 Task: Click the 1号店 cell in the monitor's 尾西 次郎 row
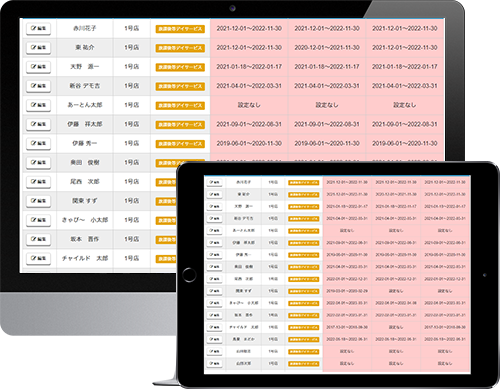132,182
